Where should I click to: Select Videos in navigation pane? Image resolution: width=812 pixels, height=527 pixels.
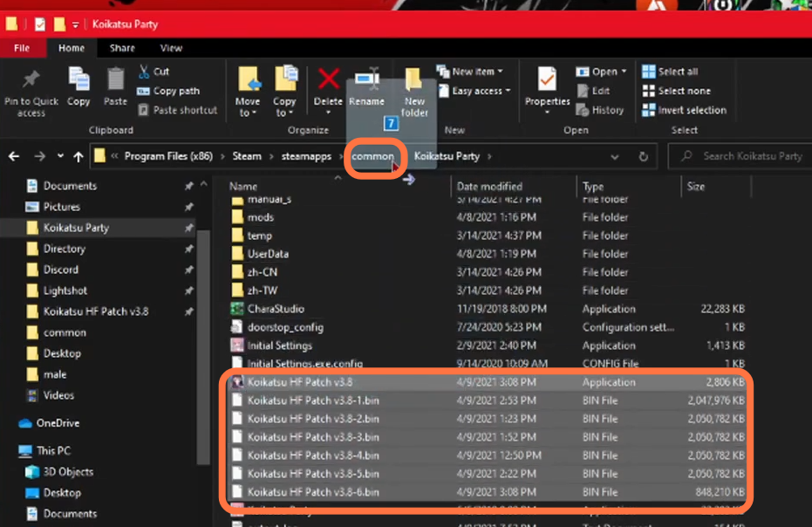[58, 395]
